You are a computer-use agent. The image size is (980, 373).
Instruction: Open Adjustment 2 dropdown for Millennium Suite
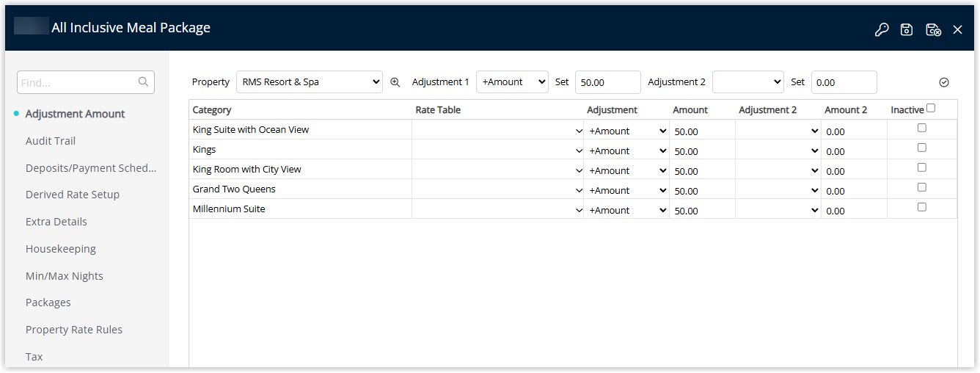pyautogui.click(x=778, y=210)
